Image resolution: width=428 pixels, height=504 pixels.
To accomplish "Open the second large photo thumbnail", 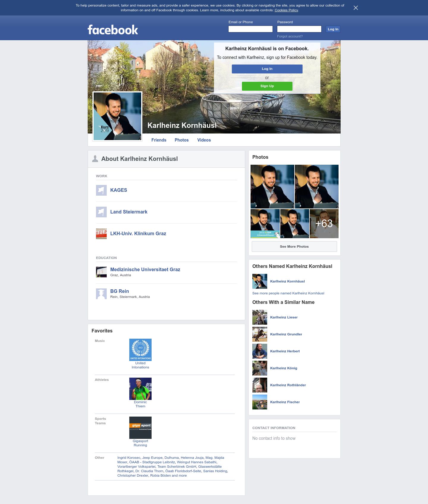I will point(317,186).
